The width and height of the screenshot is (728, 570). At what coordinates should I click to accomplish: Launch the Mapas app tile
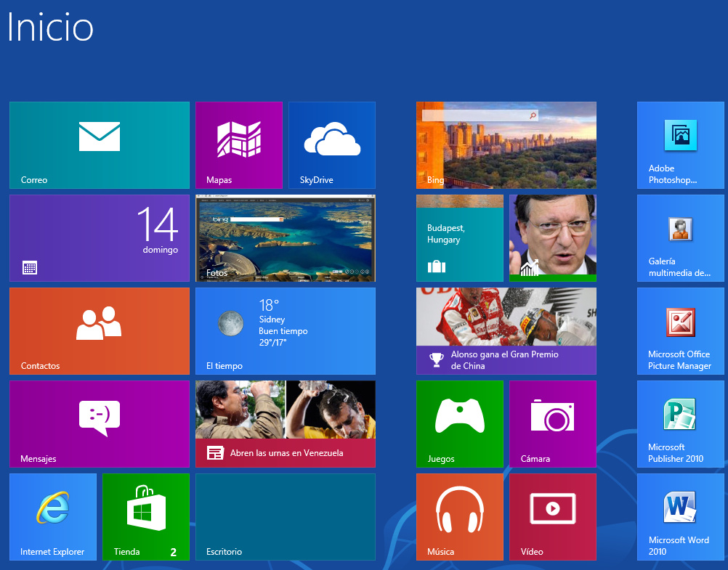click(x=239, y=145)
